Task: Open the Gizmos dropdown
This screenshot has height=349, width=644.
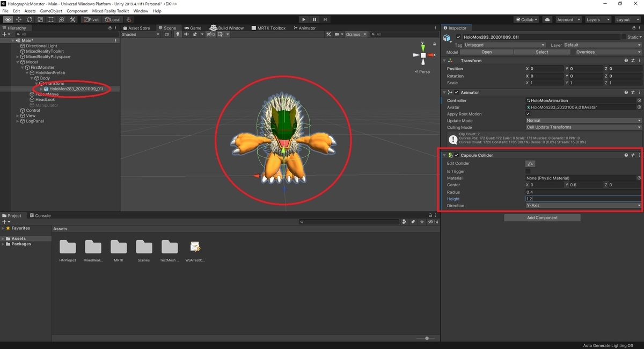Action: 356,34
